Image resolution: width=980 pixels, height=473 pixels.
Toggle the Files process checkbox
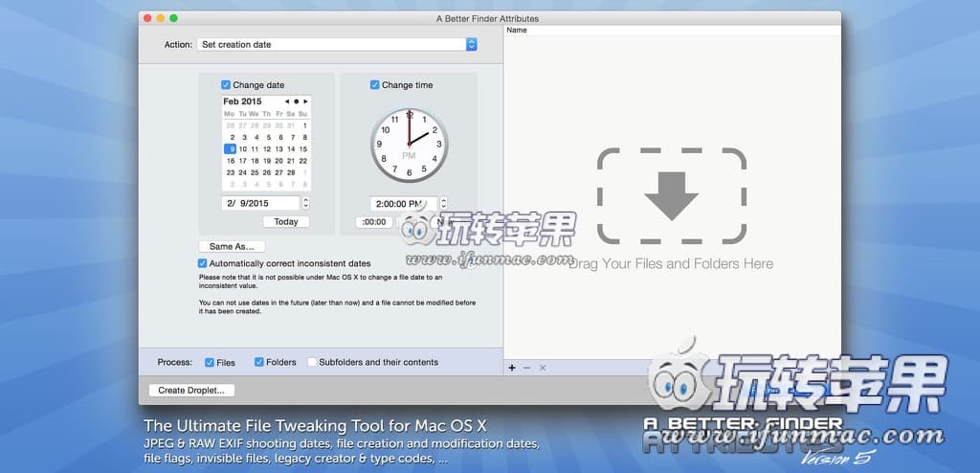coord(210,362)
